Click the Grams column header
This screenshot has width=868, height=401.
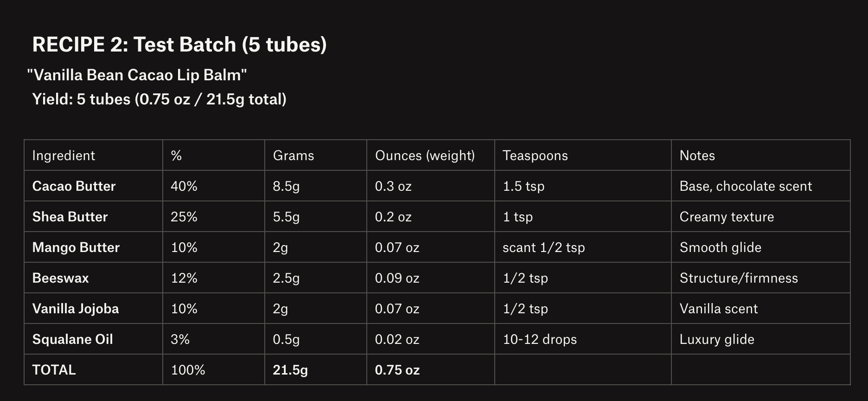point(294,155)
